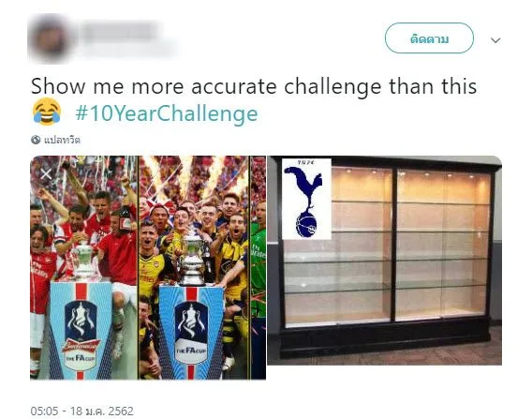
Task: Expand the chevron menu beside ติดตาม
Action: 495,40
